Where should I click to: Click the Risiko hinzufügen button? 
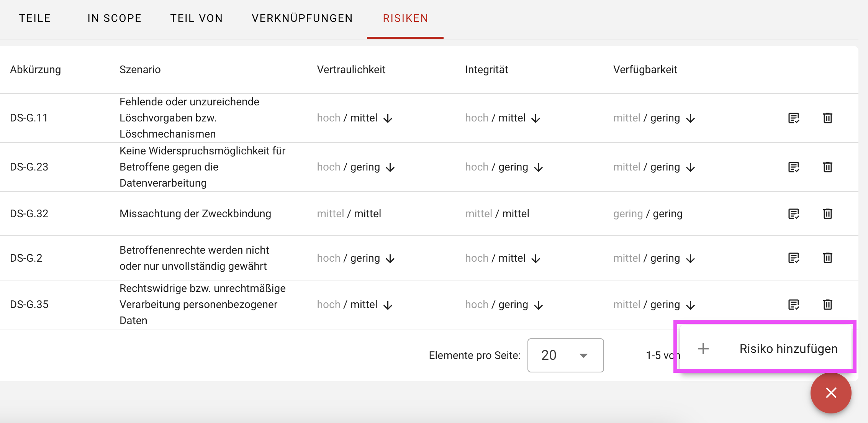tap(765, 349)
